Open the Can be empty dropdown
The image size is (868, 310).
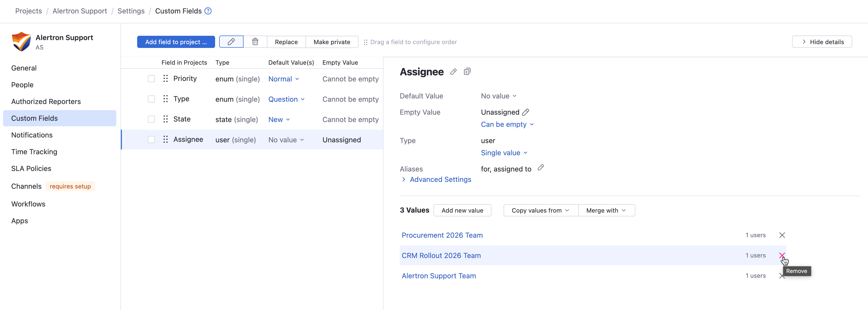pos(507,124)
